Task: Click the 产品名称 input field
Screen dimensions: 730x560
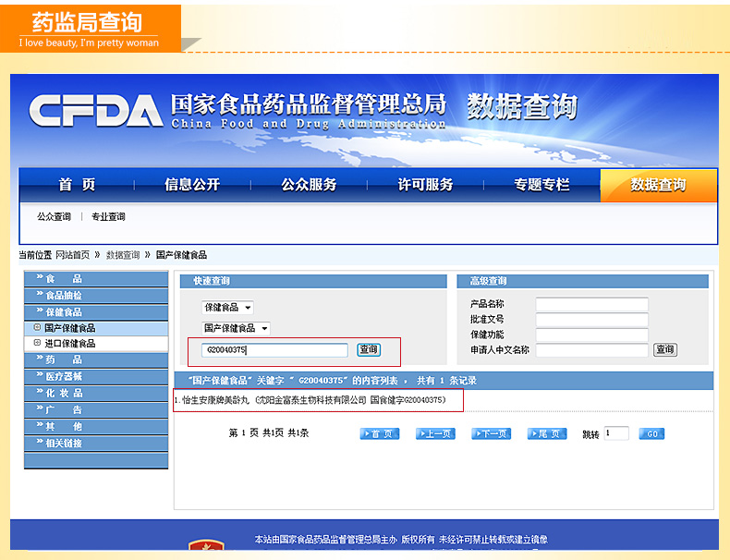Action: click(x=591, y=304)
